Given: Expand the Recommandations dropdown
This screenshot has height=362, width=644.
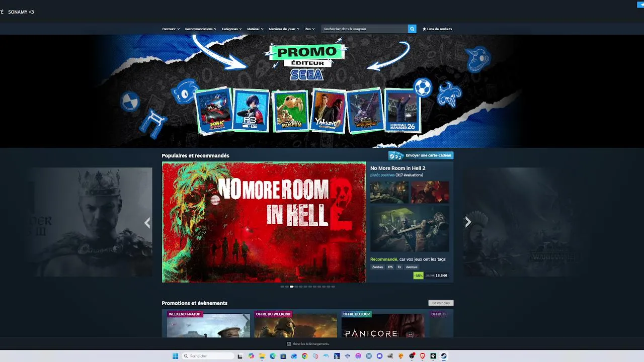Looking at the screenshot, I should tap(200, 29).
